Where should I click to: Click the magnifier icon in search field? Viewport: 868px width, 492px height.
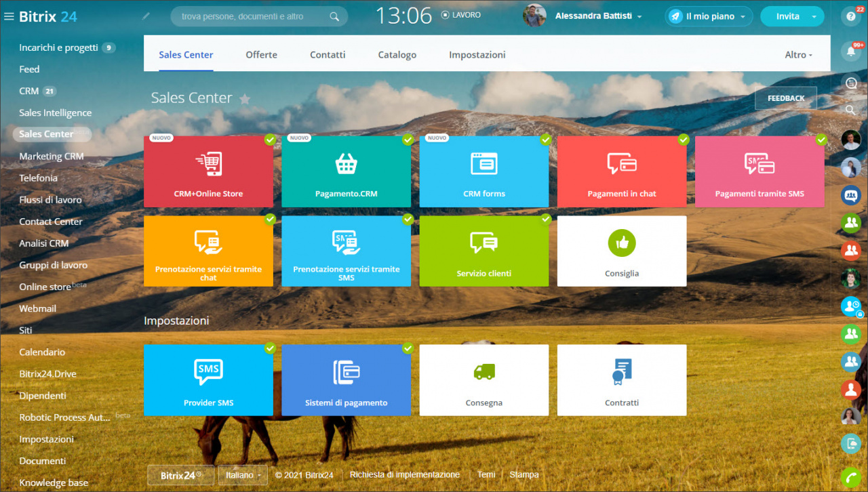click(334, 16)
